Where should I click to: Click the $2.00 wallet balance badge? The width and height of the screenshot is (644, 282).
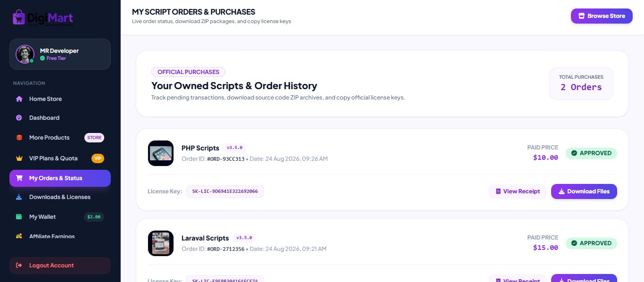(x=94, y=217)
